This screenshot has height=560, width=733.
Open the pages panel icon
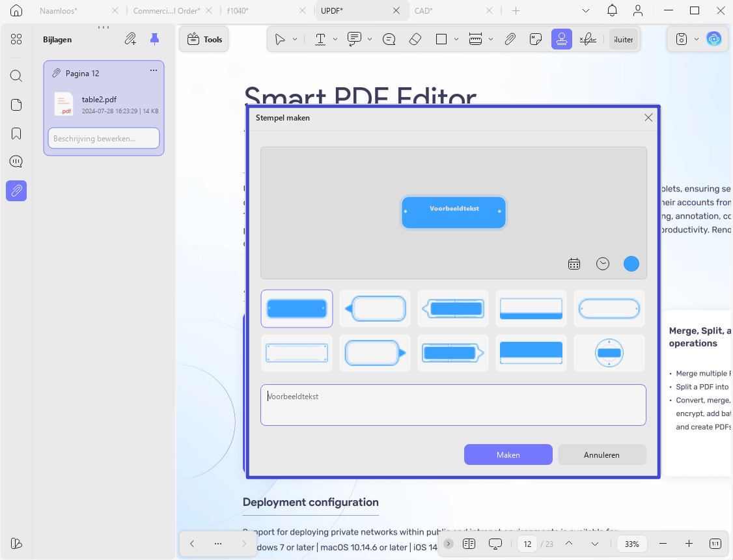pyautogui.click(x=16, y=105)
